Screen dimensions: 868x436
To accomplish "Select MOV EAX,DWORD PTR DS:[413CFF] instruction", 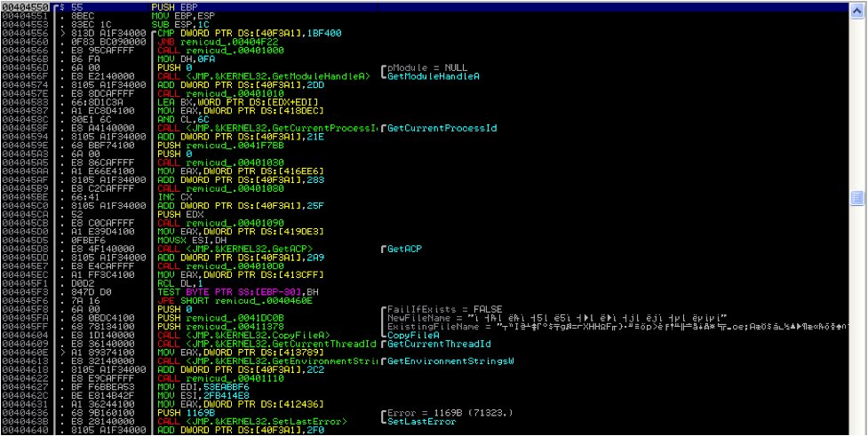I will click(x=241, y=274).
